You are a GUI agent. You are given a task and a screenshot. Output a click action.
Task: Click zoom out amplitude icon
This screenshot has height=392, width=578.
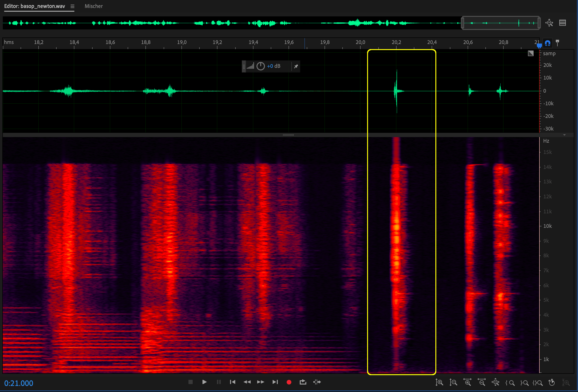[x=453, y=382]
